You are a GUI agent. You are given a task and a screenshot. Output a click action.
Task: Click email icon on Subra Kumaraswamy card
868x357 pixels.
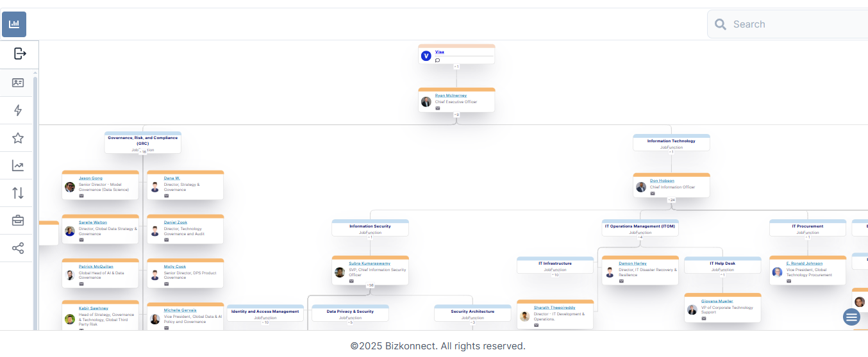pyautogui.click(x=351, y=281)
